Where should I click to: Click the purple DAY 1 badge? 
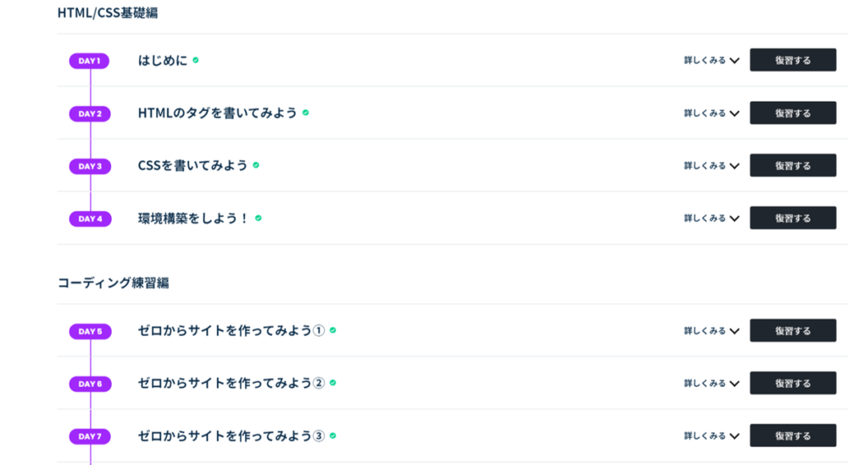click(89, 61)
